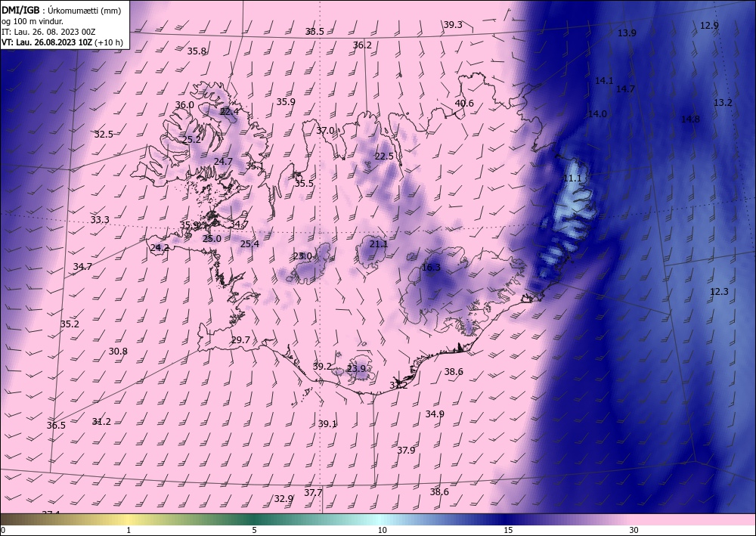Click the map value 37.0
Image resolution: width=756 pixels, height=536 pixels.
325,131
